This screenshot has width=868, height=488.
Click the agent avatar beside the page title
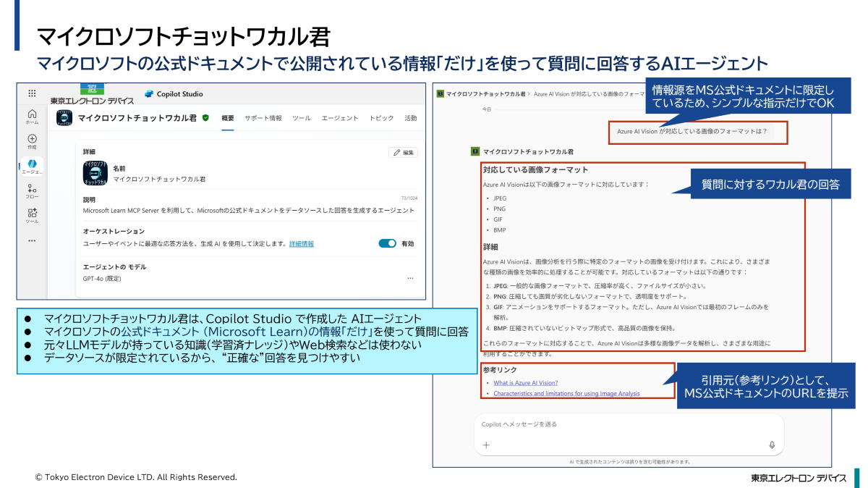64,118
